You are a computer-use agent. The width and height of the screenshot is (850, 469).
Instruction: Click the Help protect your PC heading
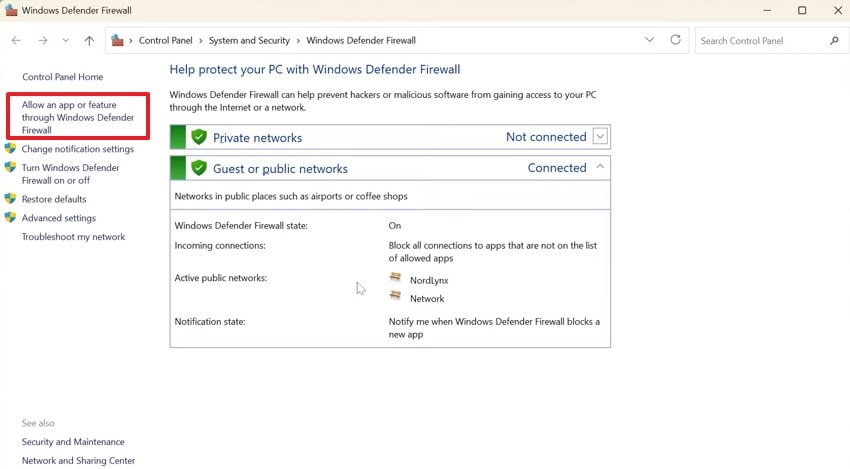coord(314,69)
